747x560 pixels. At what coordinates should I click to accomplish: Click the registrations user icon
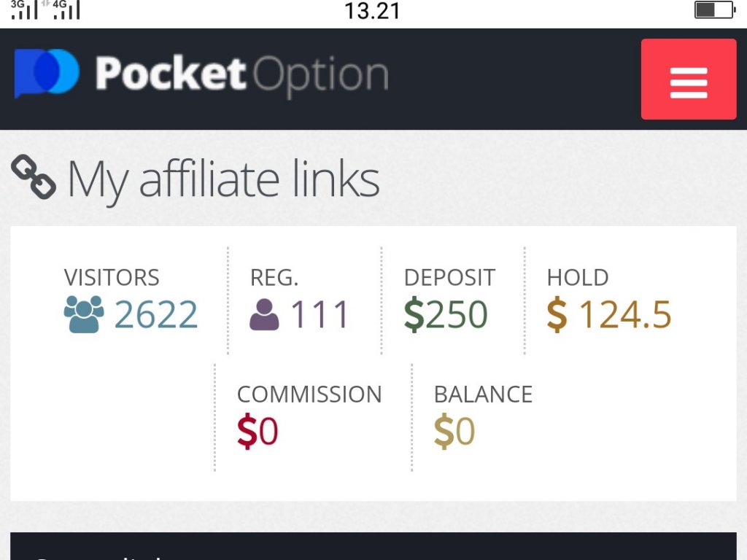264,314
